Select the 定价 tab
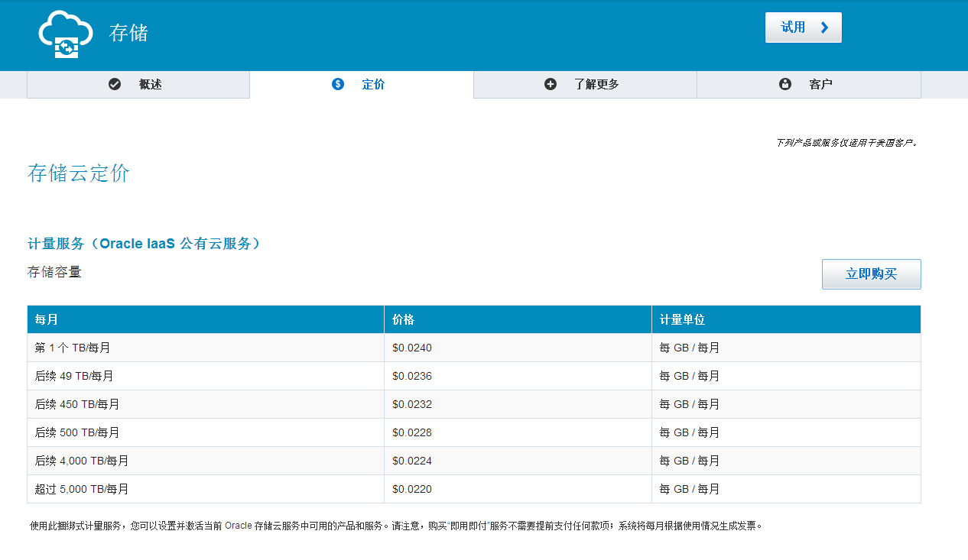Viewport: 968px width, 560px height. 362,85
